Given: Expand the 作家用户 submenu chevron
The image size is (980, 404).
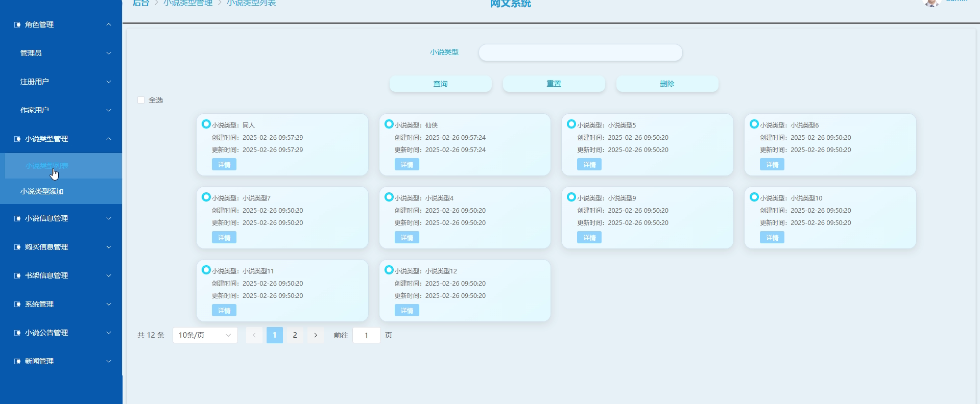Looking at the screenshot, I should pos(109,110).
